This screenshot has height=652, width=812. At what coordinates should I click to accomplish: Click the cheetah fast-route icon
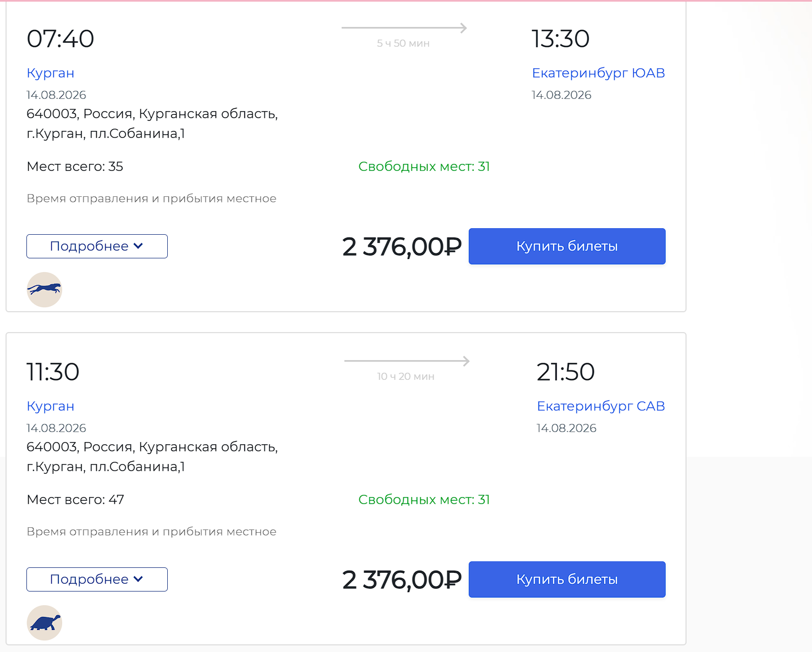(45, 290)
